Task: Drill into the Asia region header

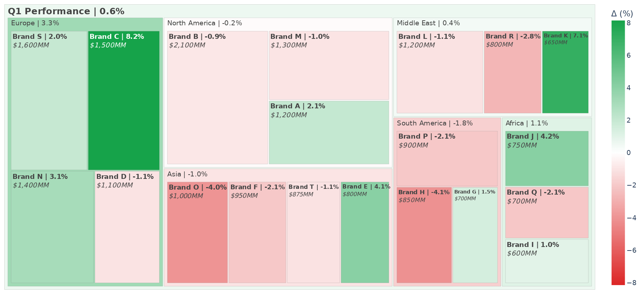Action: pos(187,174)
